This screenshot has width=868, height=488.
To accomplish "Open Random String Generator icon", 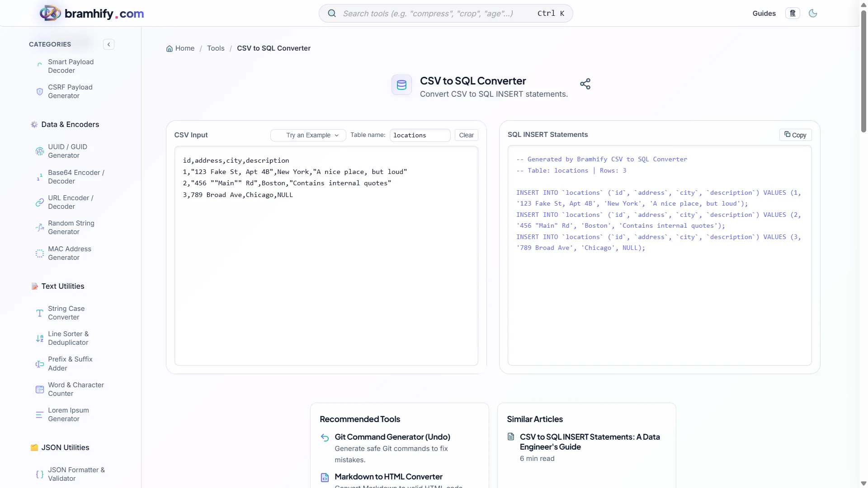I will (x=40, y=228).
